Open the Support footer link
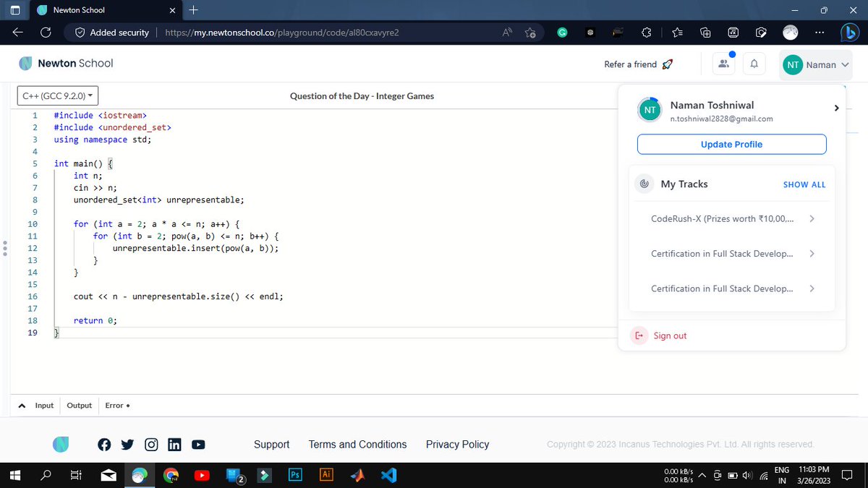868x488 pixels. click(x=271, y=445)
